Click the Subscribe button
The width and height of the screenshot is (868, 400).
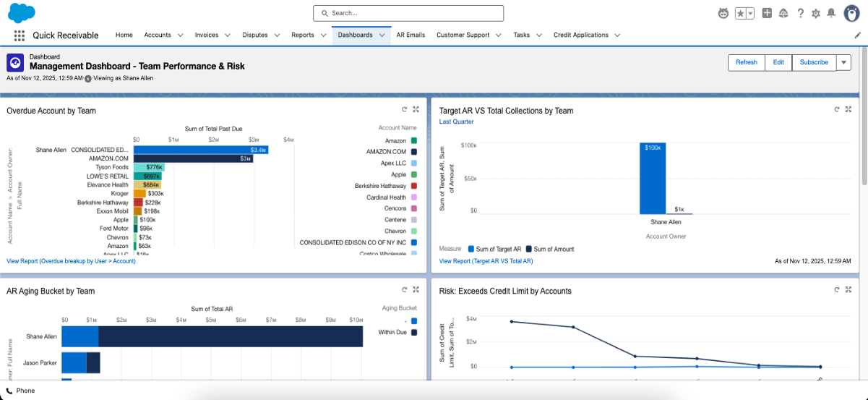814,62
